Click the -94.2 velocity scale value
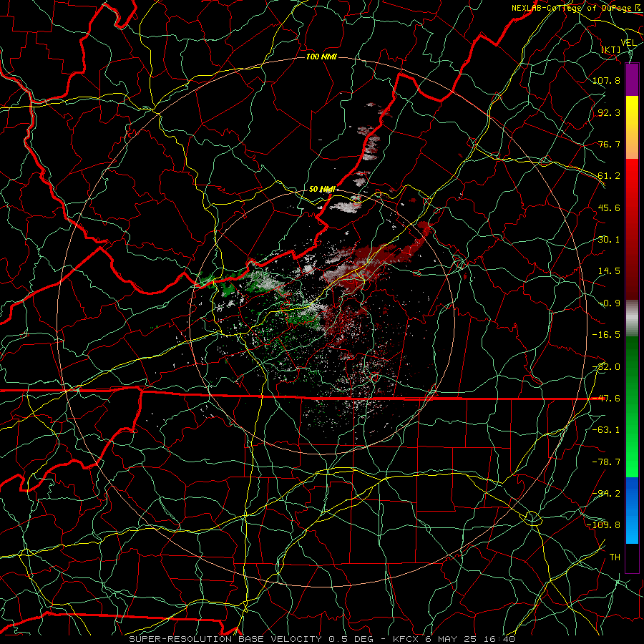The image size is (644, 644). (x=606, y=494)
